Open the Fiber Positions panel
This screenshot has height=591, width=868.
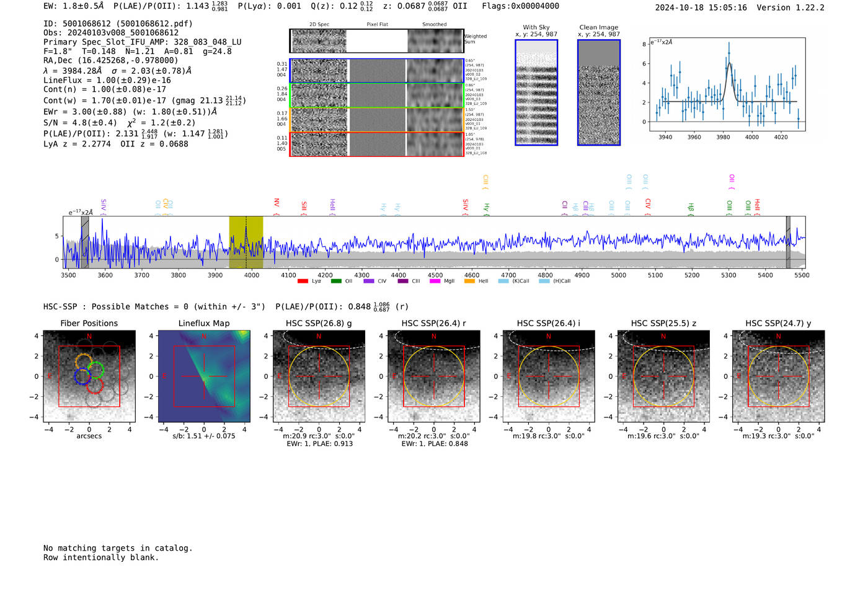89,376
